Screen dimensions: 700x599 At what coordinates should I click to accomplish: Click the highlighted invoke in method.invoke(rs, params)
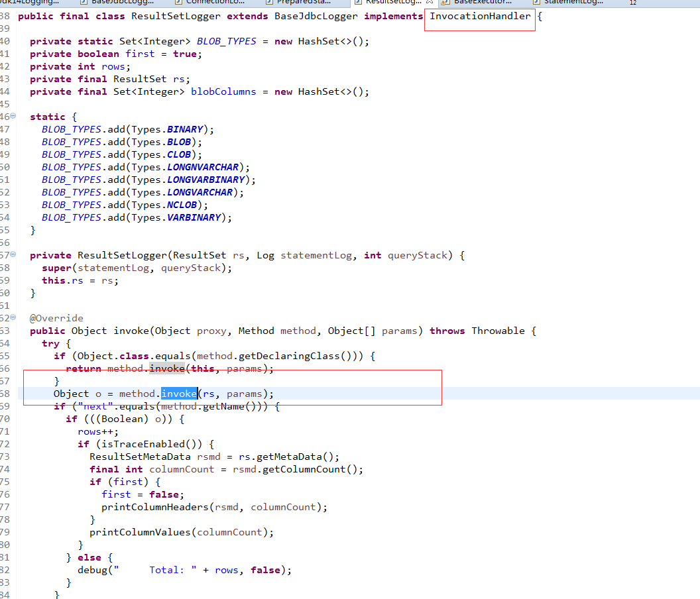[179, 394]
